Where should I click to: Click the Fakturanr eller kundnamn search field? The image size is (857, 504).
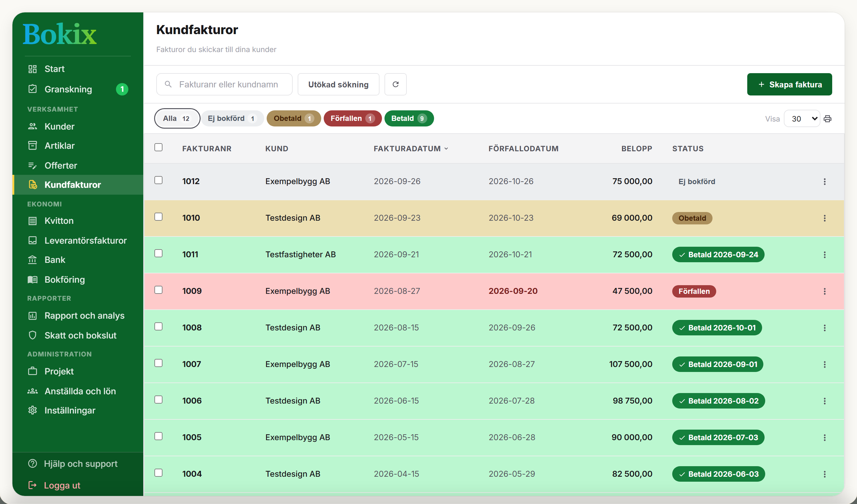(x=224, y=84)
